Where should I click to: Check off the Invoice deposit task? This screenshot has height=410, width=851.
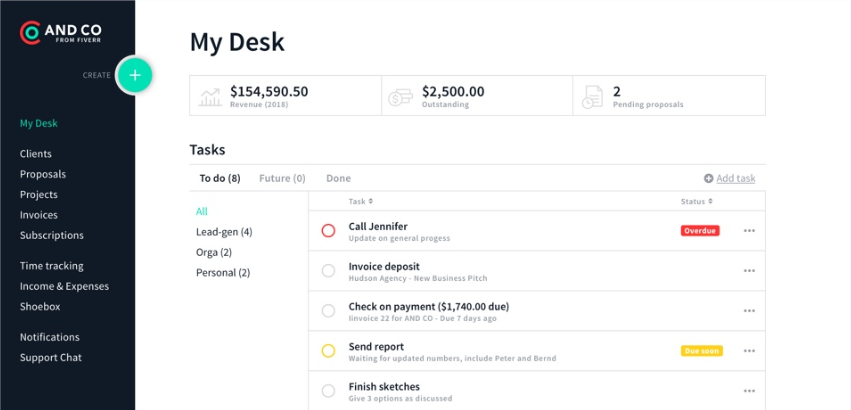328,271
